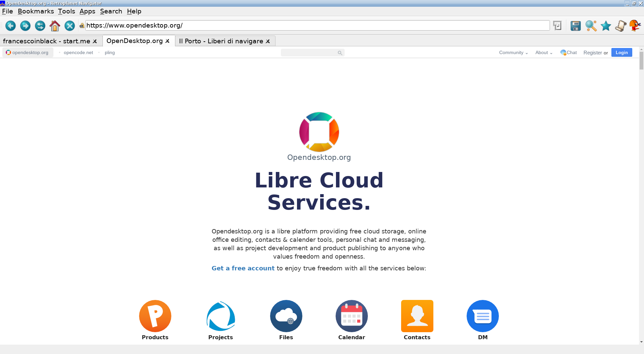Open the Apps menu
Screen dimensions: 644x354
click(87, 11)
